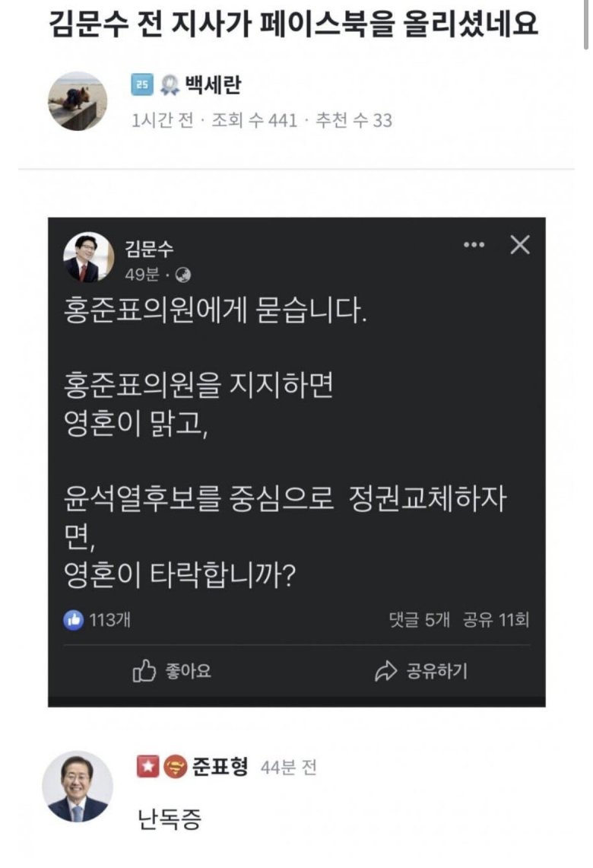Image resolution: width=593 pixels, height=868 pixels.
Task: Click the red star badge icon
Action: [147, 766]
